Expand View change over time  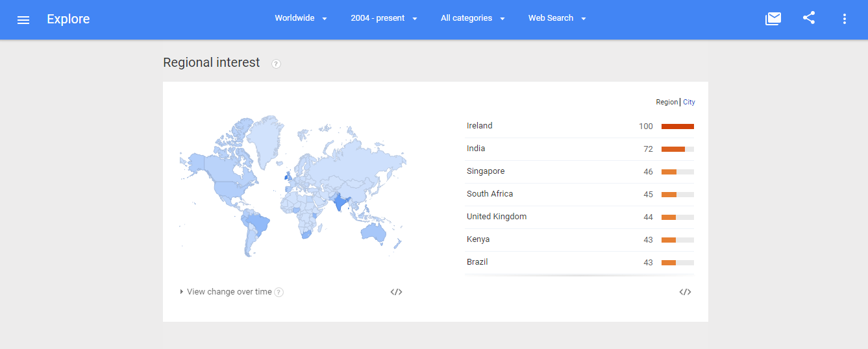pos(225,292)
